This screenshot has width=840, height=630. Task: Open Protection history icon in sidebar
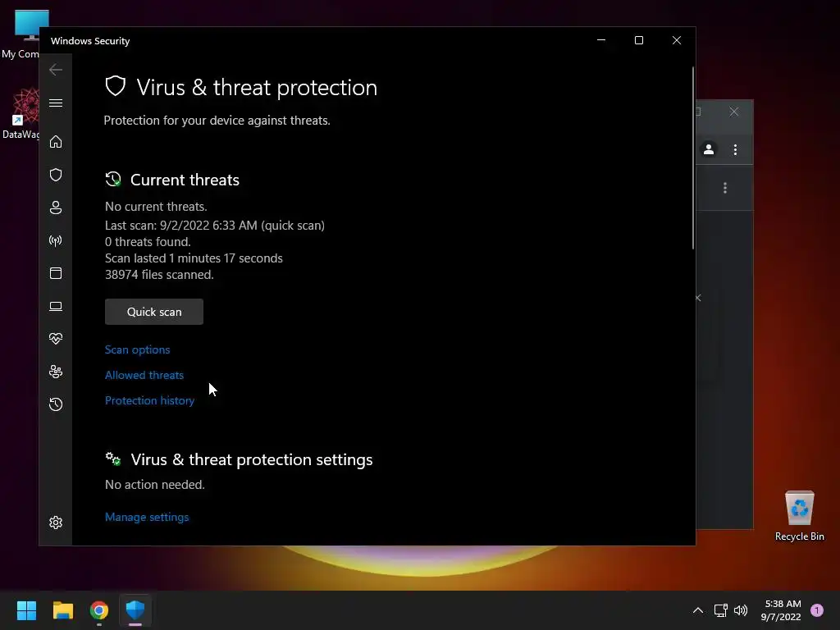pyautogui.click(x=56, y=404)
